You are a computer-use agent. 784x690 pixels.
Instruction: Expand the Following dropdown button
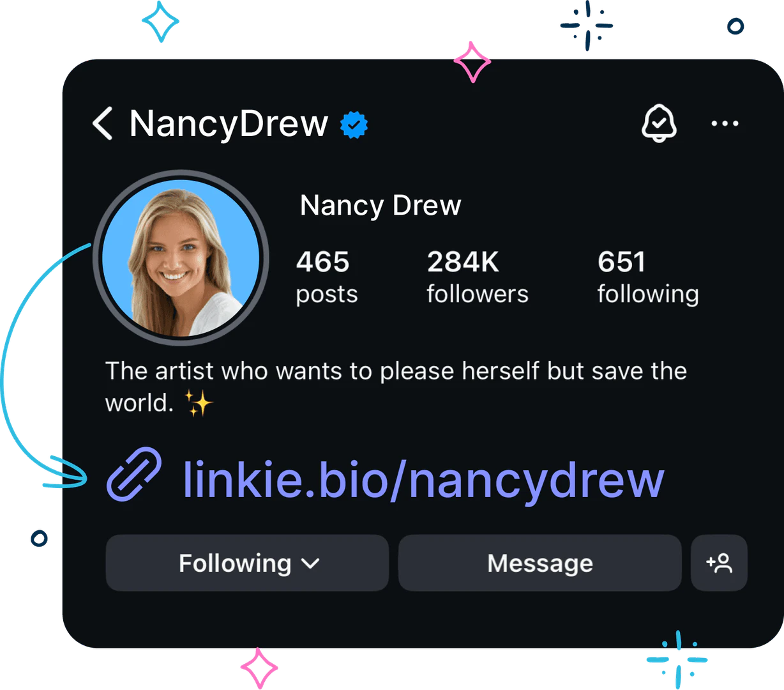click(247, 563)
